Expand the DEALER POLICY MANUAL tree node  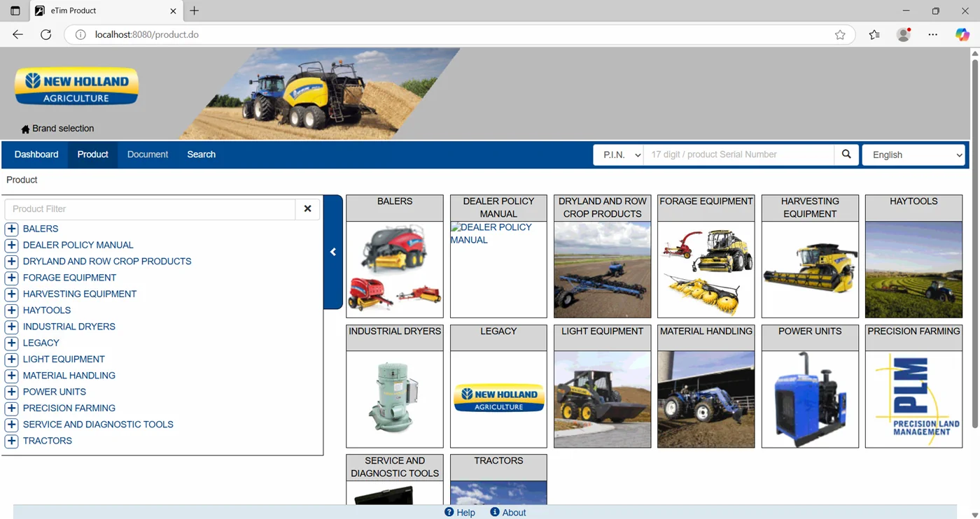[x=11, y=245]
